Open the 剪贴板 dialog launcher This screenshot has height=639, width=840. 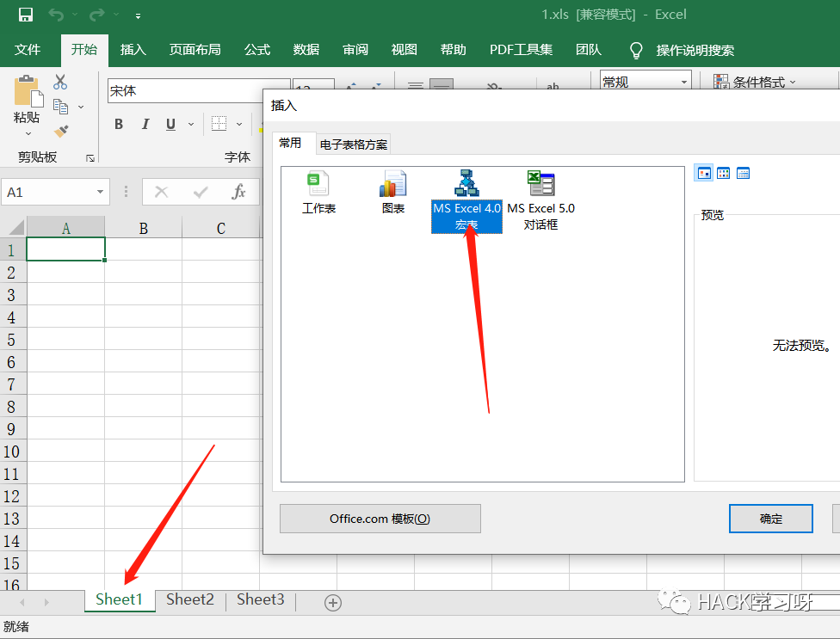(x=90, y=158)
